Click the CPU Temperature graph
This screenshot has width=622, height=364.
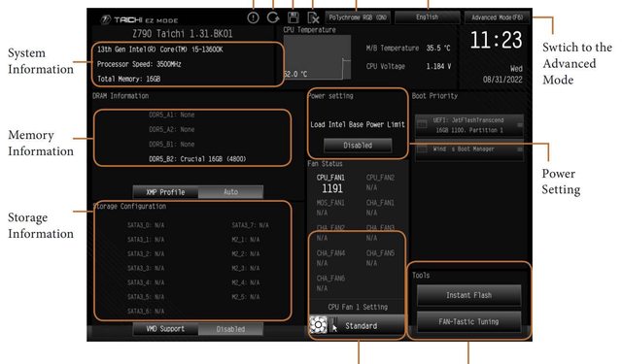pyautogui.click(x=318, y=57)
